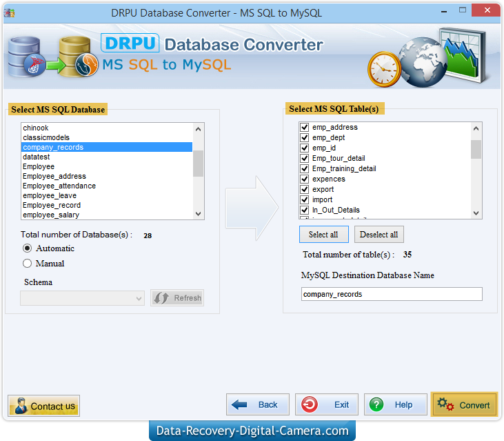Click the Exit button
Image resolution: width=504 pixels, height=441 pixels.
coord(327,404)
